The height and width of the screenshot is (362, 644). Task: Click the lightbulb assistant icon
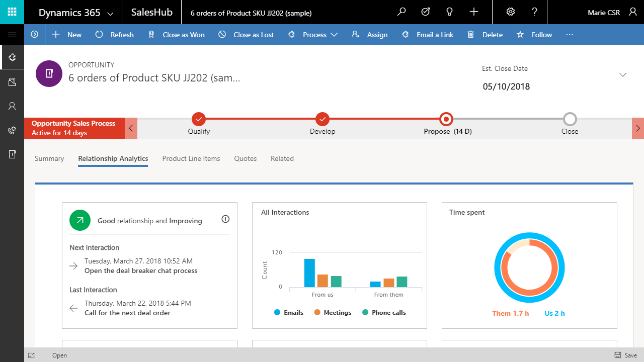(x=450, y=12)
